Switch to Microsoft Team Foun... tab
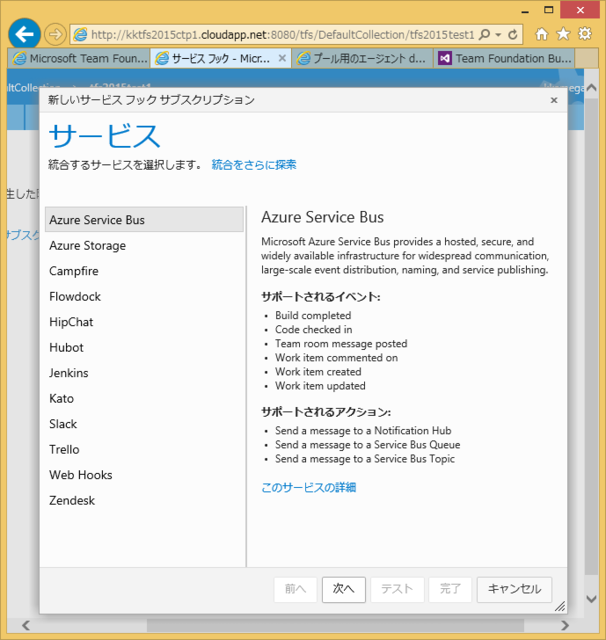The height and width of the screenshot is (640, 606). pos(79,58)
